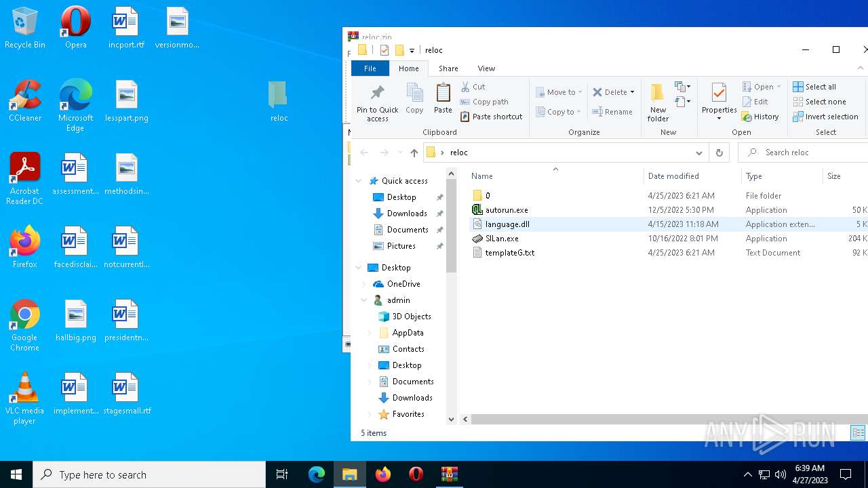Open the Action Center notifications icon
Screen dimensions: 868x488
(846, 474)
